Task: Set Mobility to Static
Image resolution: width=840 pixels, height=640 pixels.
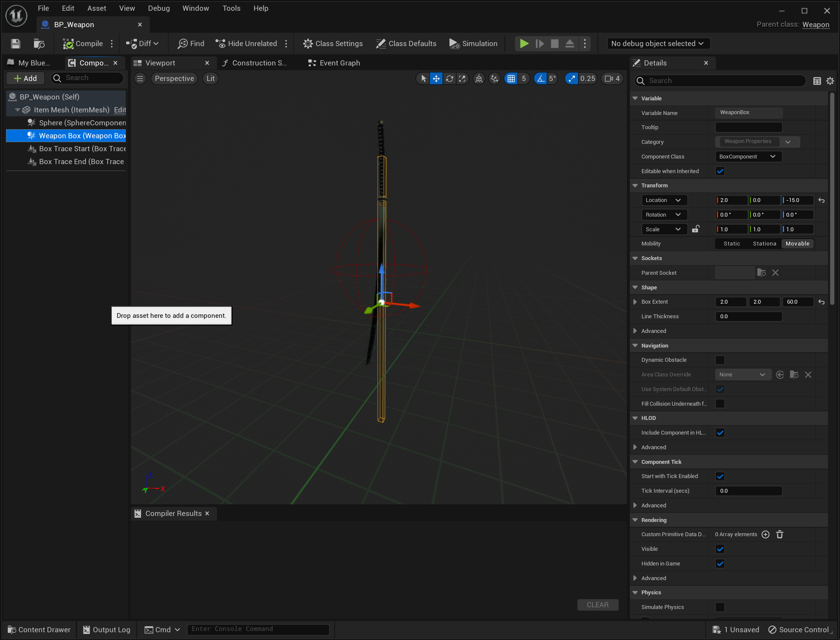Action: click(732, 244)
